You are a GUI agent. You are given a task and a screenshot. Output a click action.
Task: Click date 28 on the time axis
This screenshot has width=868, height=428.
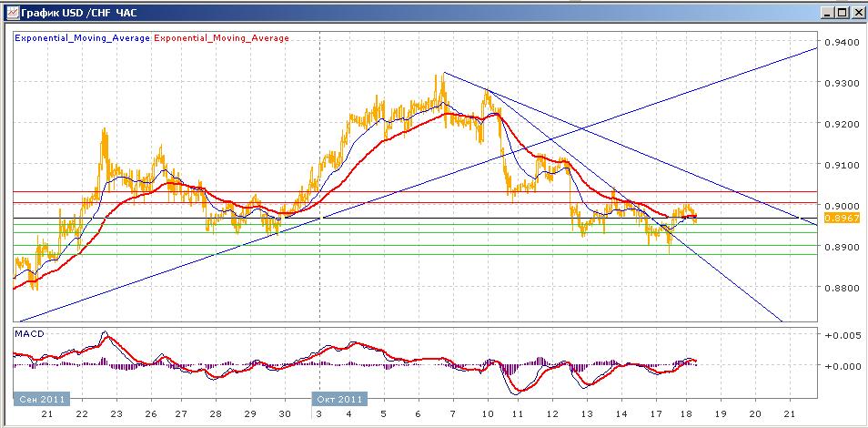(216, 414)
